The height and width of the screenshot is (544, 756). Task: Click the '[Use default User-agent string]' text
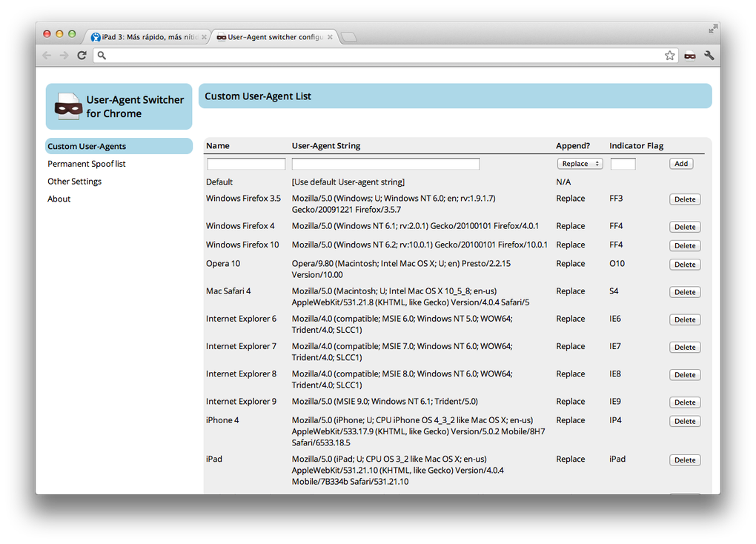click(348, 182)
